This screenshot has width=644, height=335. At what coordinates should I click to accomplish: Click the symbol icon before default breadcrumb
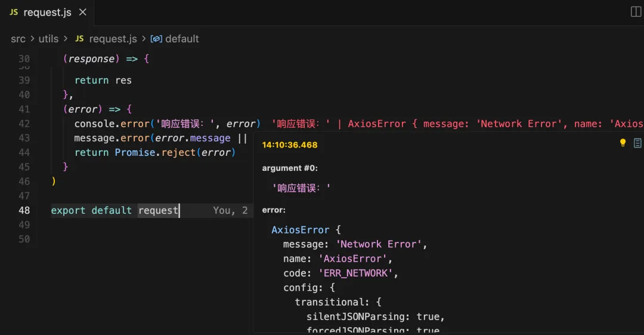point(156,39)
